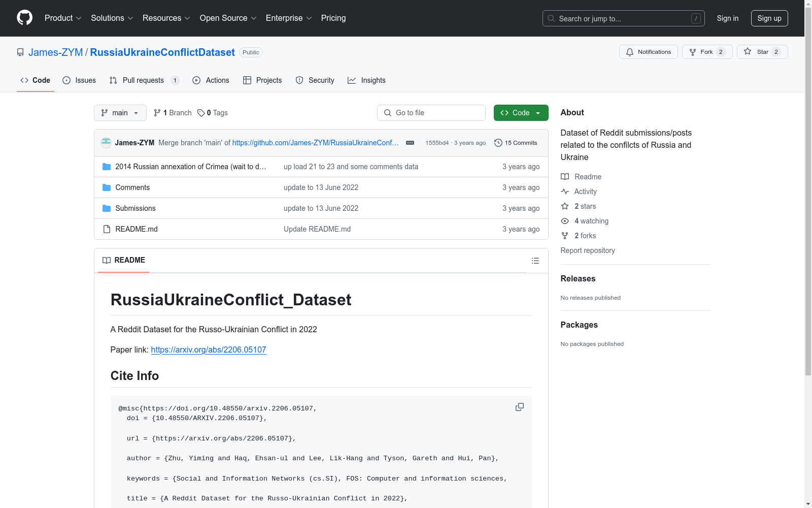Open the Projects tab

click(262, 80)
